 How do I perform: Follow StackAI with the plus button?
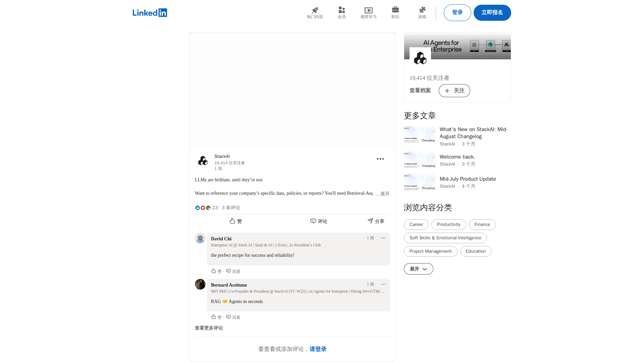454,90
